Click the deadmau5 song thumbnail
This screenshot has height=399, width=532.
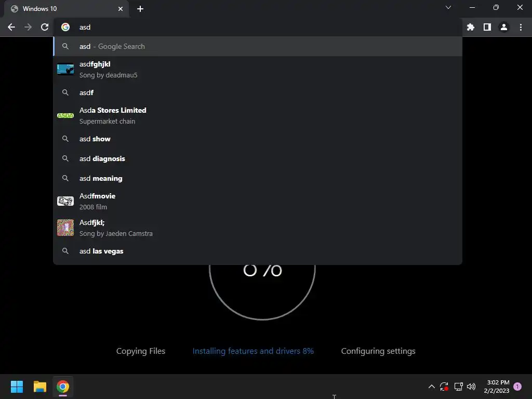click(x=65, y=70)
